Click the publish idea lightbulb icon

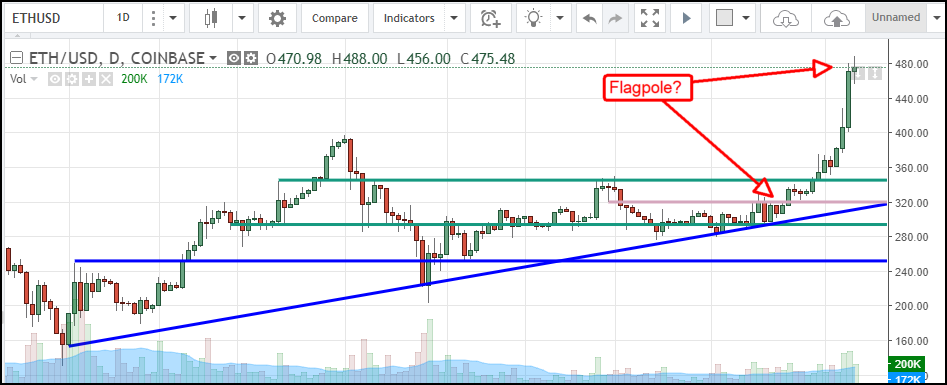[534, 18]
